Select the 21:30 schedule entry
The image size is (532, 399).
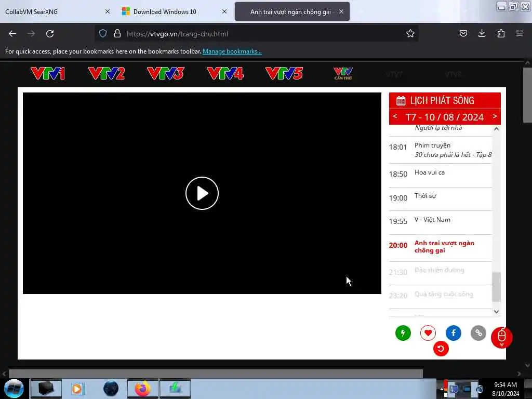pyautogui.click(x=440, y=273)
